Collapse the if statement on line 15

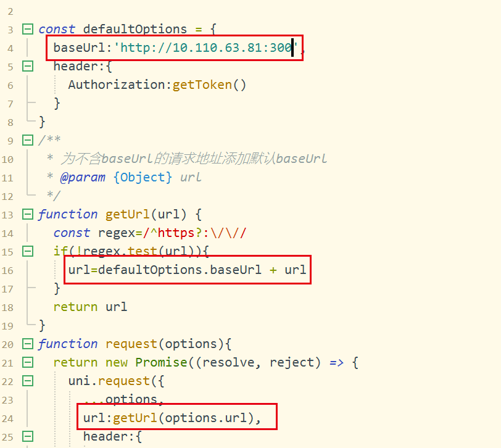(x=27, y=251)
